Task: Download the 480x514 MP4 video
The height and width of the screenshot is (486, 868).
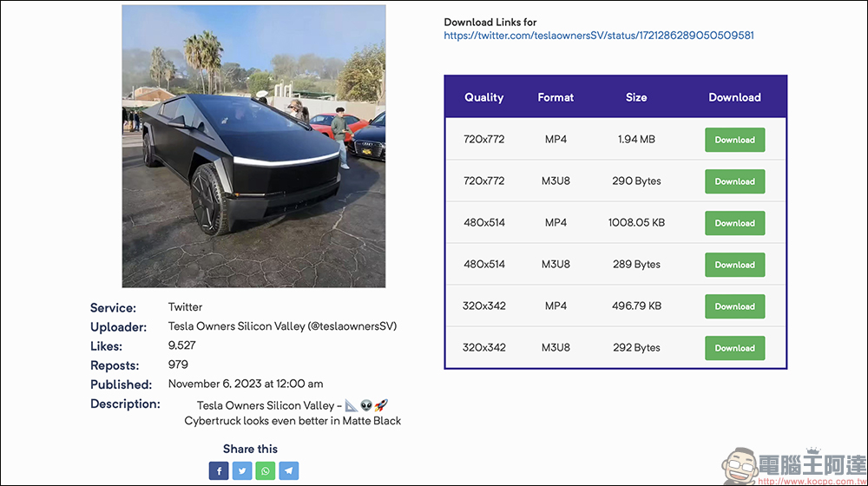Action: tap(734, 223)
